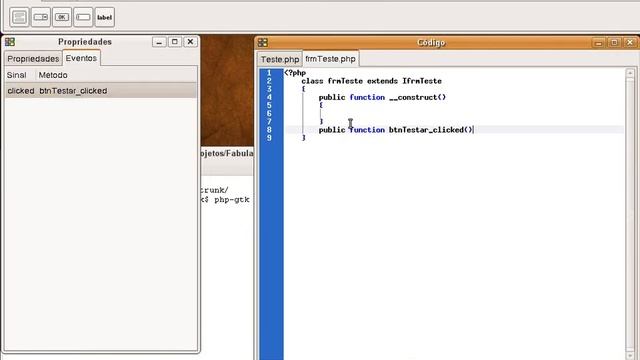This screenshot has height=360, width=640.
Task: Place cursor on "class frmTeste extends IfrmTeste" line
Action: point(371,81)
